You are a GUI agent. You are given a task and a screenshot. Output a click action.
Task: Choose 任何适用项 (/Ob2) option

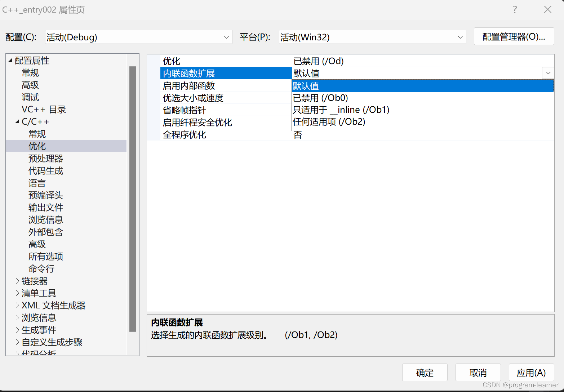point(423,121)
